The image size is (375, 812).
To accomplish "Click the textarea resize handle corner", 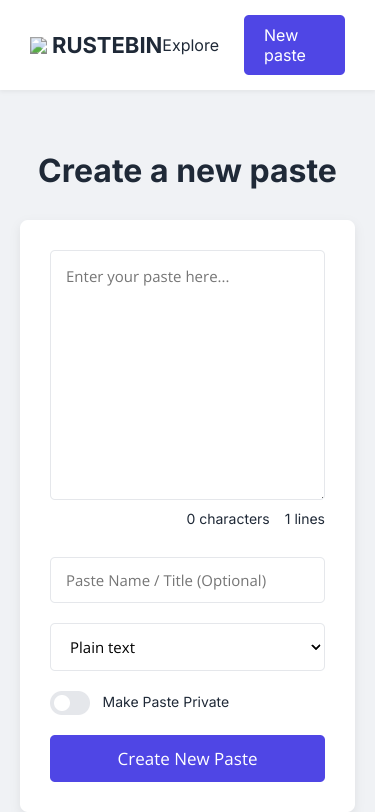I will [x=321, y=496].
